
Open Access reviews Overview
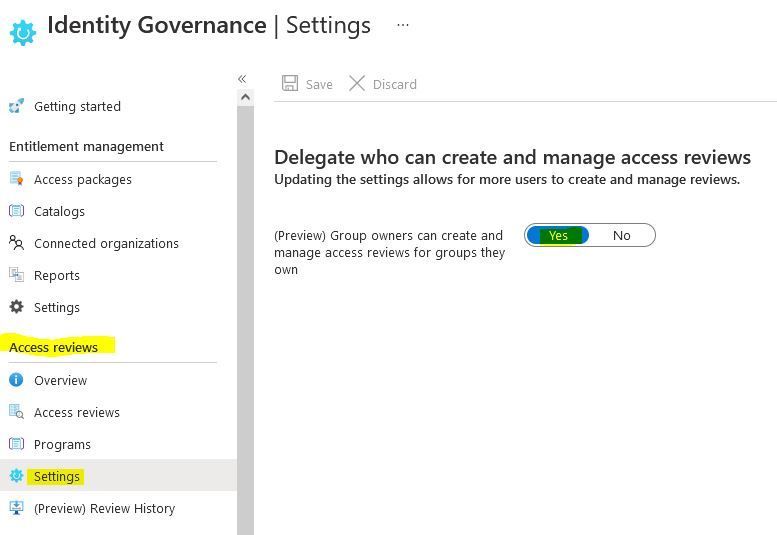point(60,380)
